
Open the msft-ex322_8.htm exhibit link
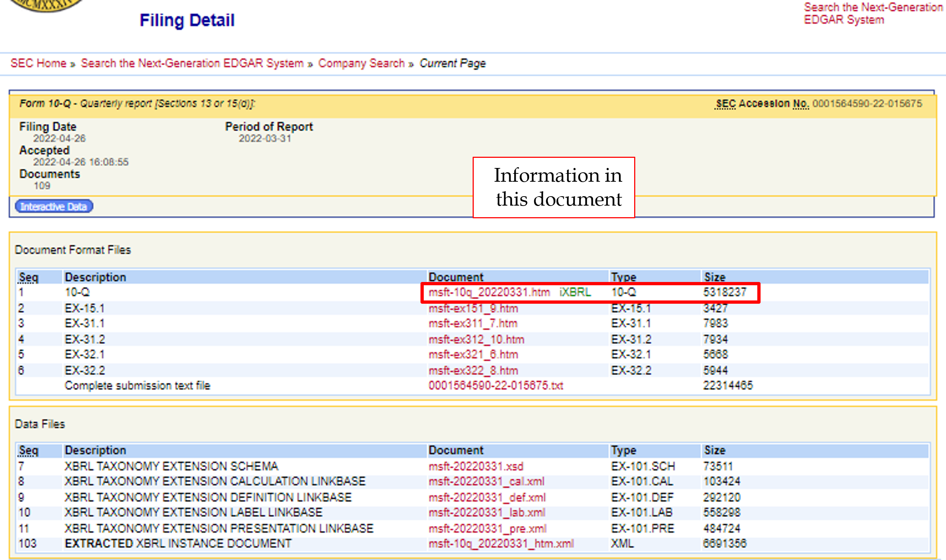(x=473, y=370)
